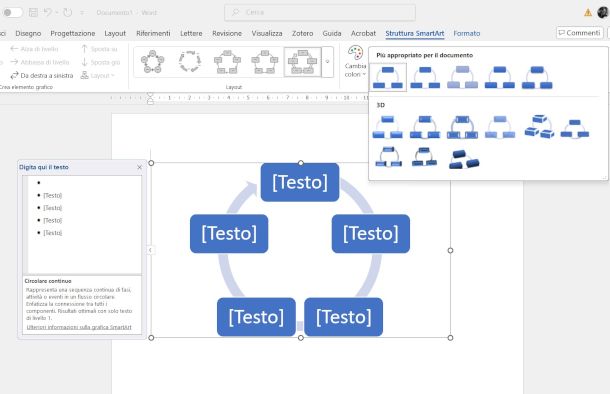
Task: Select the bottom right [Testo] box
Action: coord(344,317)
